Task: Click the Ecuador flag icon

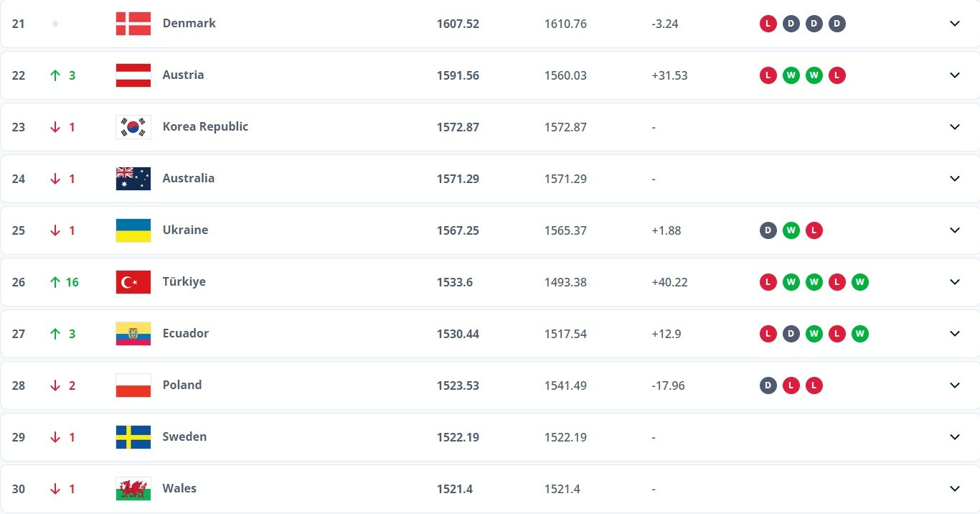Action: pyautogui.click(x=133, y=334)
